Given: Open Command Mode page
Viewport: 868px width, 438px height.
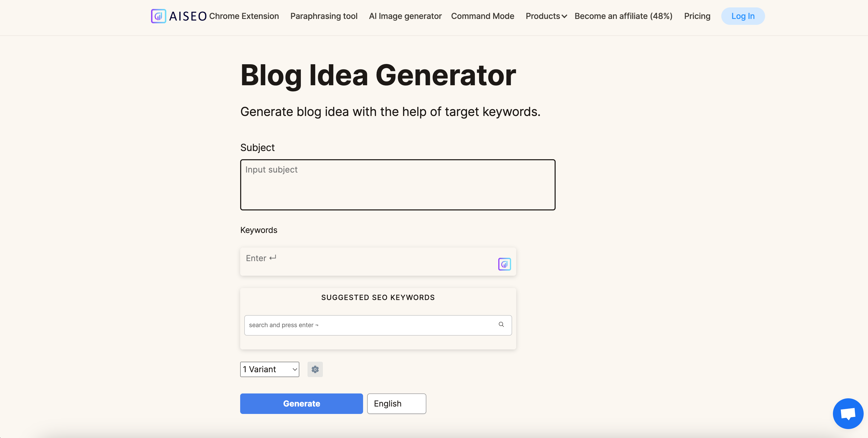Looking at the screenshot, I should point(483,16).
